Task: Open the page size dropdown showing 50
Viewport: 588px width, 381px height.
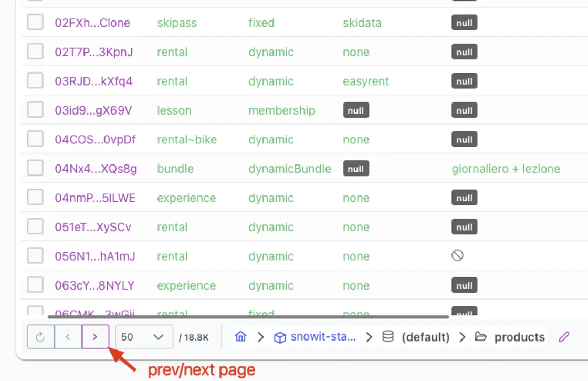Action: tap(144, 337)
